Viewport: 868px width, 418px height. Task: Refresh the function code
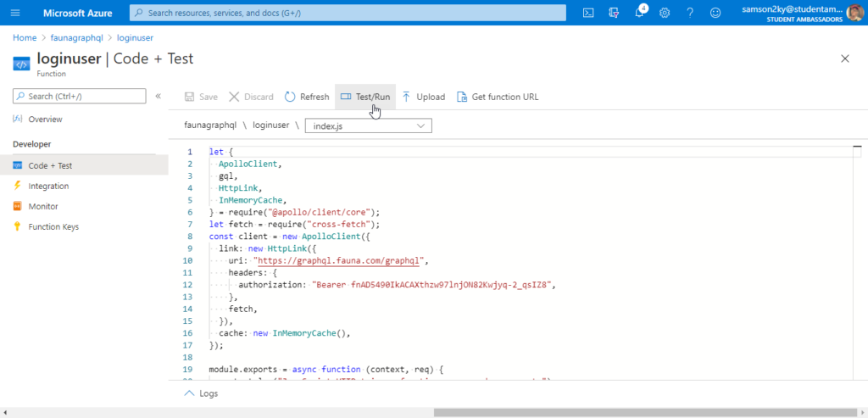(307, 97)
